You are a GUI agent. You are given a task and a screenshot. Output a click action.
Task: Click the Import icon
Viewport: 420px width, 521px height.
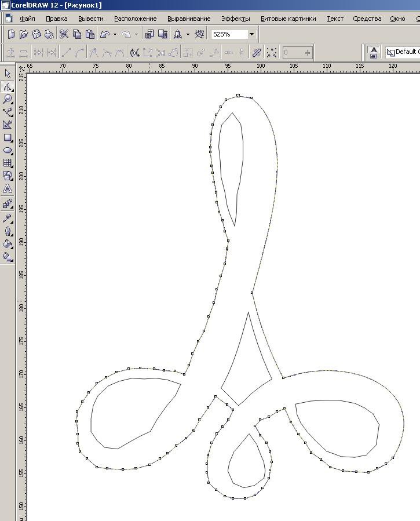click(149, 34)
